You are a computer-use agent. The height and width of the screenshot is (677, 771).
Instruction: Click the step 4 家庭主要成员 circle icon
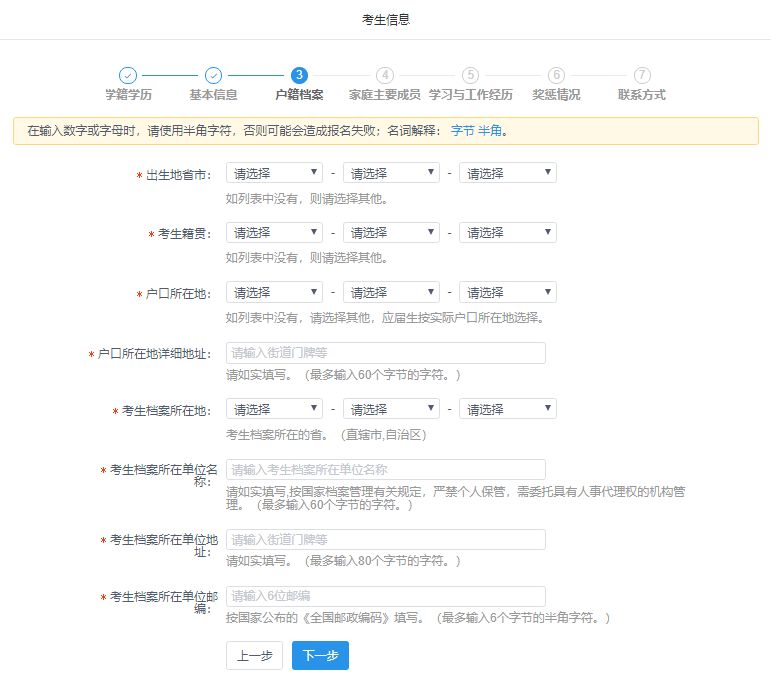(385, 75)
